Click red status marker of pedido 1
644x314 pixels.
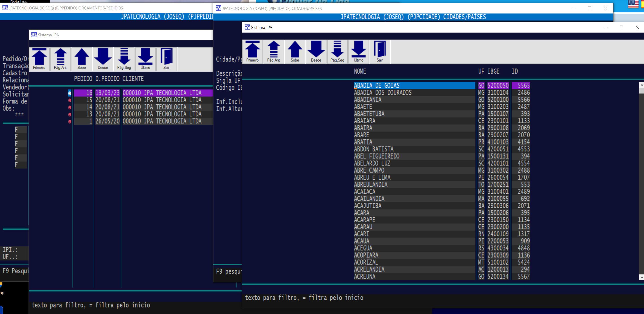pos(70,121)
